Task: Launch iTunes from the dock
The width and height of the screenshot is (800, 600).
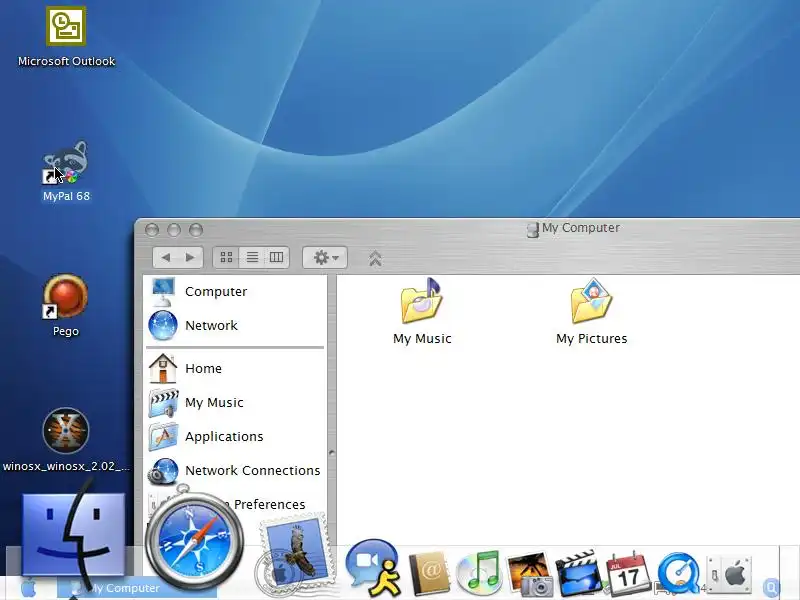Action: pyautogui.click(x=479, y=572)
